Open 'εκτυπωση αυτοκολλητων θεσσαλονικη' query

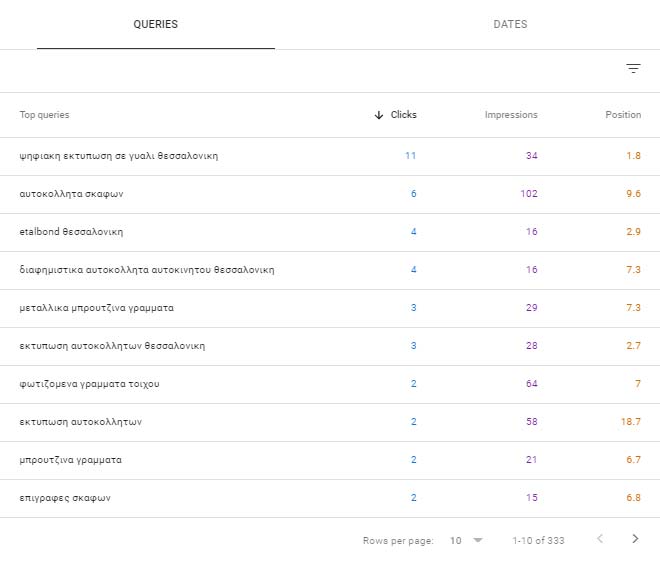[x=112, y=346]
